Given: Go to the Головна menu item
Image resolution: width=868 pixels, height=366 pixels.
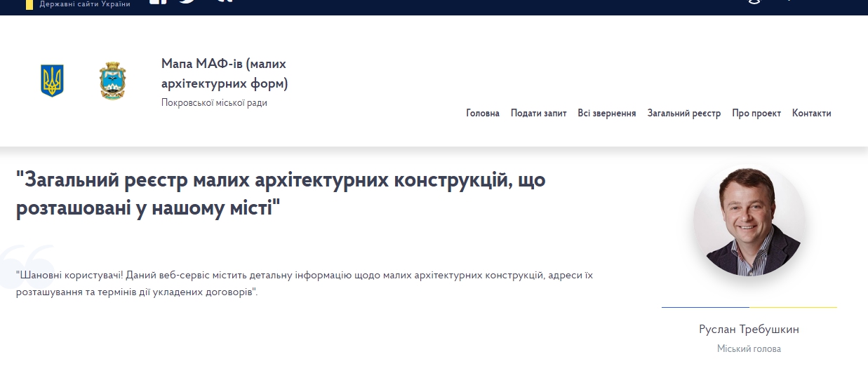Looking at the screenshot, I should click(x=483, y=114).
